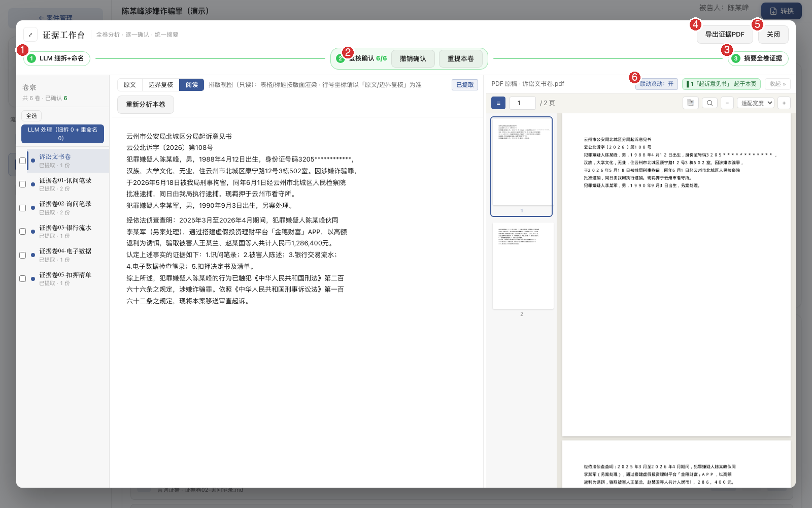The image size is (812, 508).
Task: Click the 关闭 button
Action: point(773,35)
